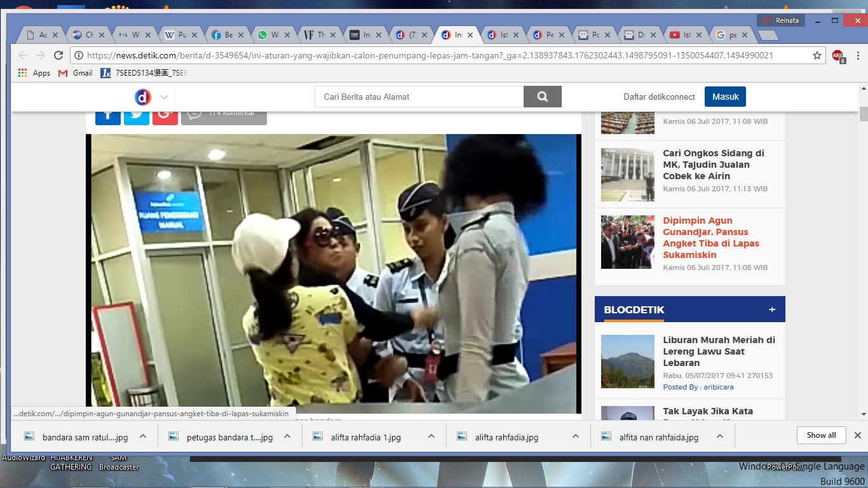Switch to the YouTube 'Ist' tab
Screen dimensions: 868x488
tap(686, 35)
